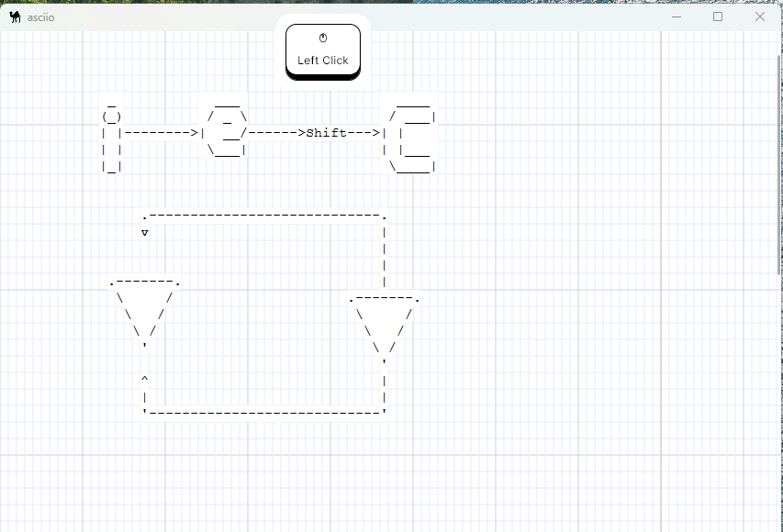Viewport: 783px width, 532px height.
Task: Select the Left Click key indicator overlay
Action: (322, 52)
